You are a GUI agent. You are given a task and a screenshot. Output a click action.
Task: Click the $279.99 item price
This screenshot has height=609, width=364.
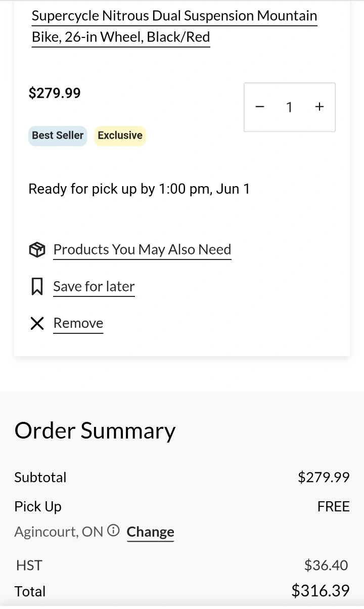coord(55,93)
